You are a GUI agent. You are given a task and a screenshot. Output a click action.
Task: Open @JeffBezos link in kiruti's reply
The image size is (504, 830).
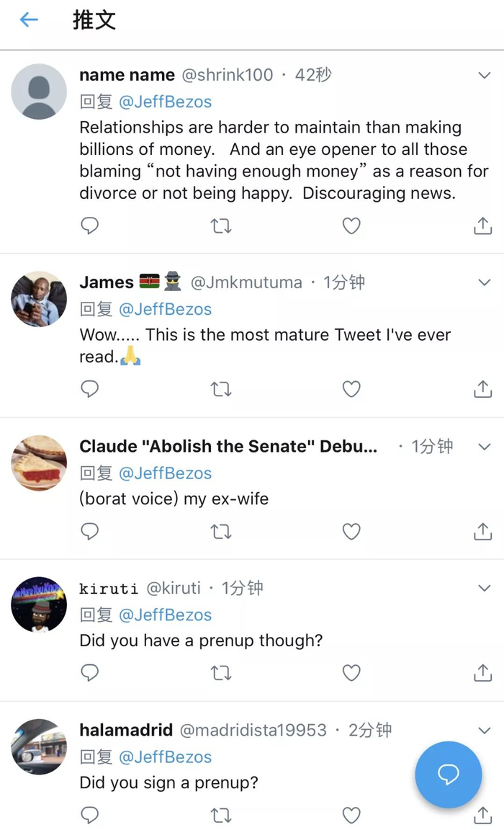click(x=165, y=615)
